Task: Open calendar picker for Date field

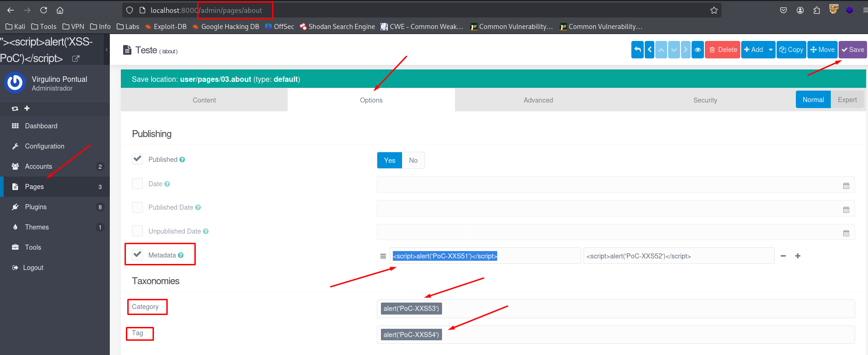Action: click(846, 186)
